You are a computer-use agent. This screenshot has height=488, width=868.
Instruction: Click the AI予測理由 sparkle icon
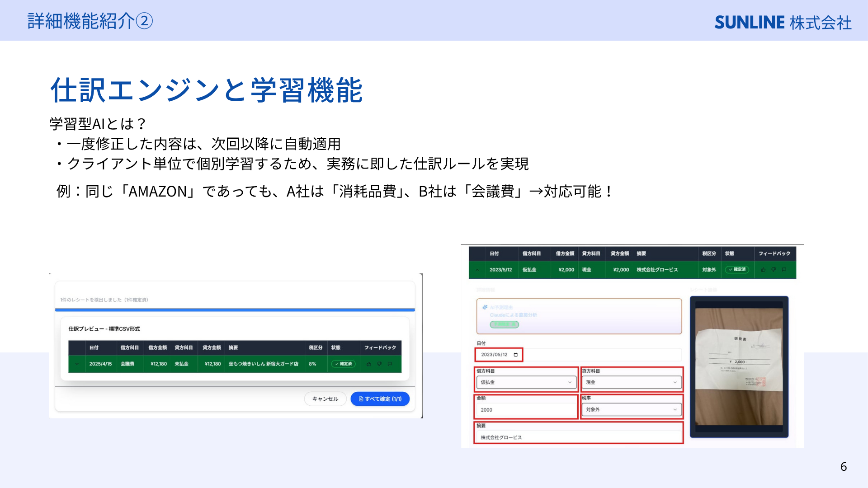tap(485, 307)
